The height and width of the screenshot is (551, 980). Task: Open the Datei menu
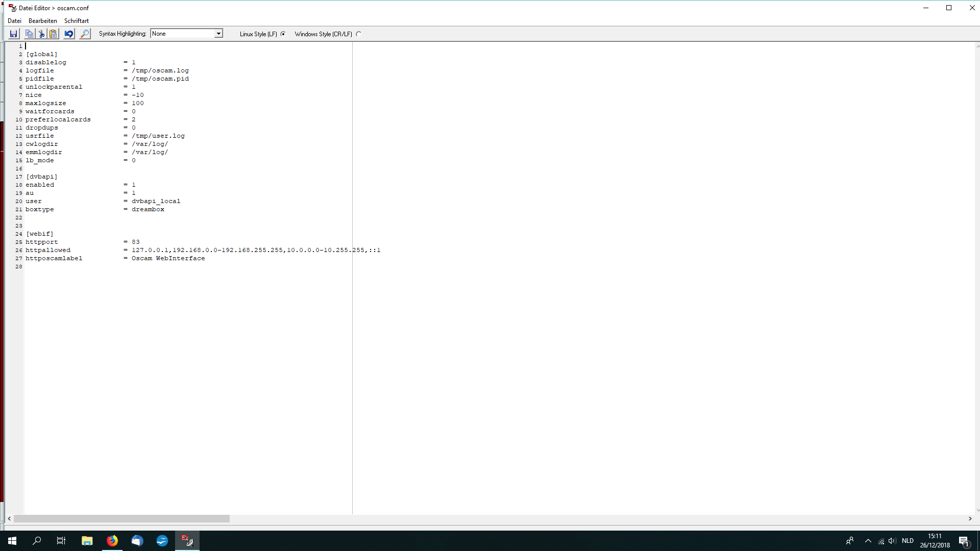14,21
